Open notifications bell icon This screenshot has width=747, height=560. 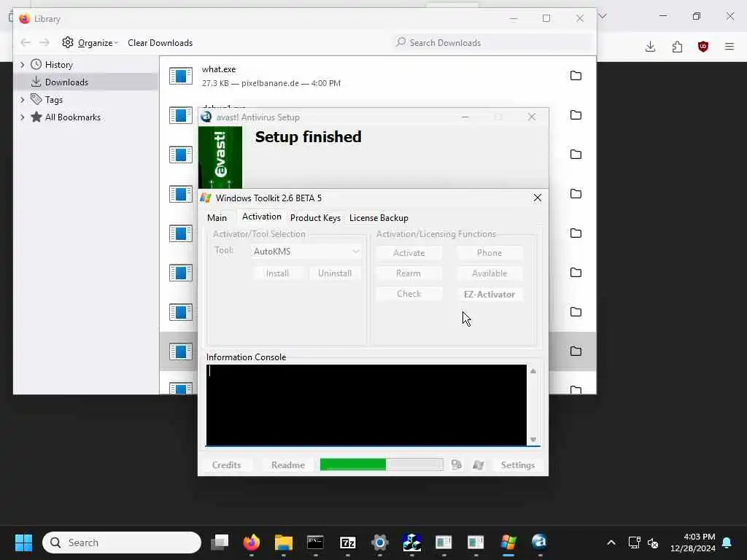pos(727,542)
